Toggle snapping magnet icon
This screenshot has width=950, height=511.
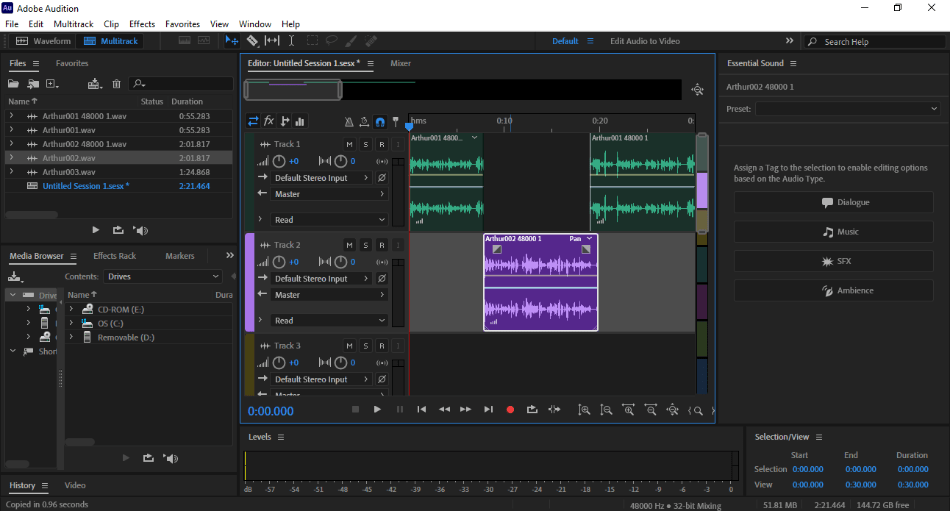(x=380, y=122)
